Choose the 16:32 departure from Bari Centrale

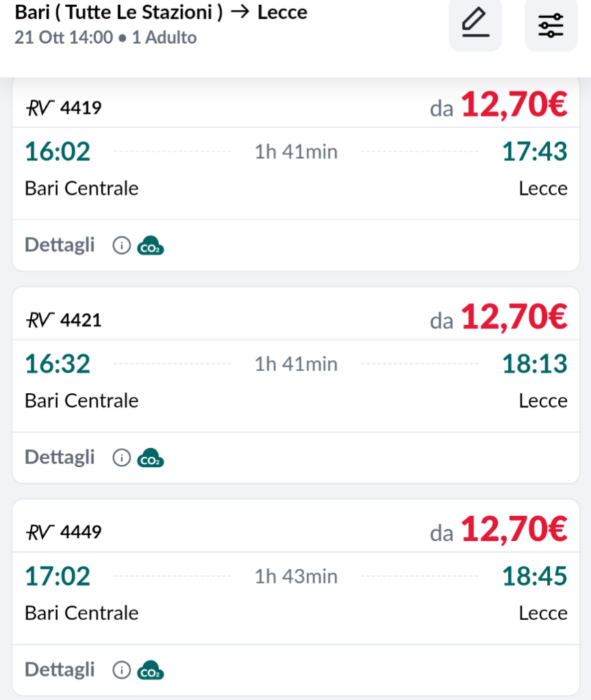58,364
